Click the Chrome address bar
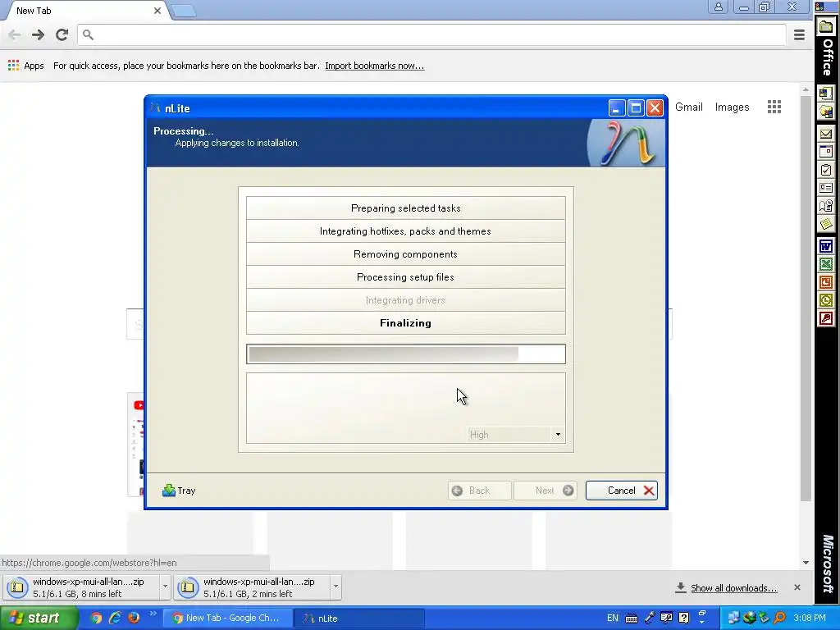 pyautogui.click(x=431, y=34)
